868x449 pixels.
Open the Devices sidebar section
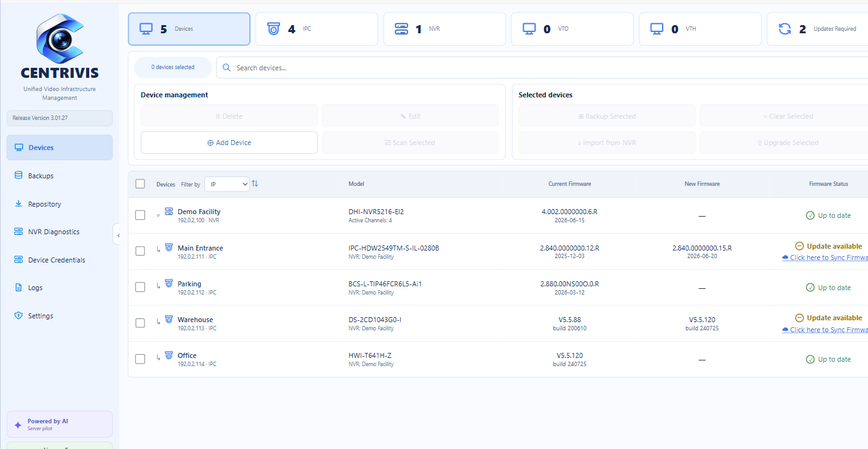click(x=60, y=148)
